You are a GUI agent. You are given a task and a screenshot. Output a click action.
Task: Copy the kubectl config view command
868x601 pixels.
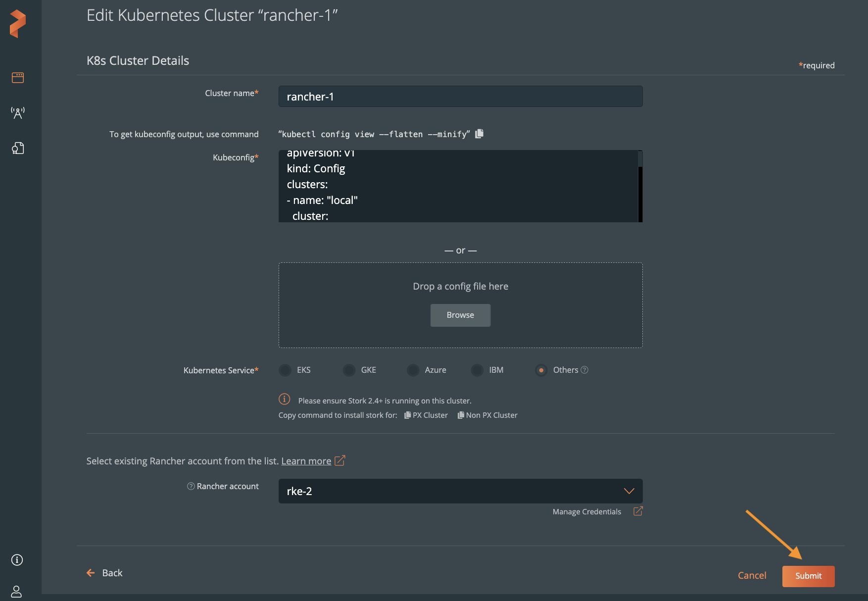click(x=479, y=134)
